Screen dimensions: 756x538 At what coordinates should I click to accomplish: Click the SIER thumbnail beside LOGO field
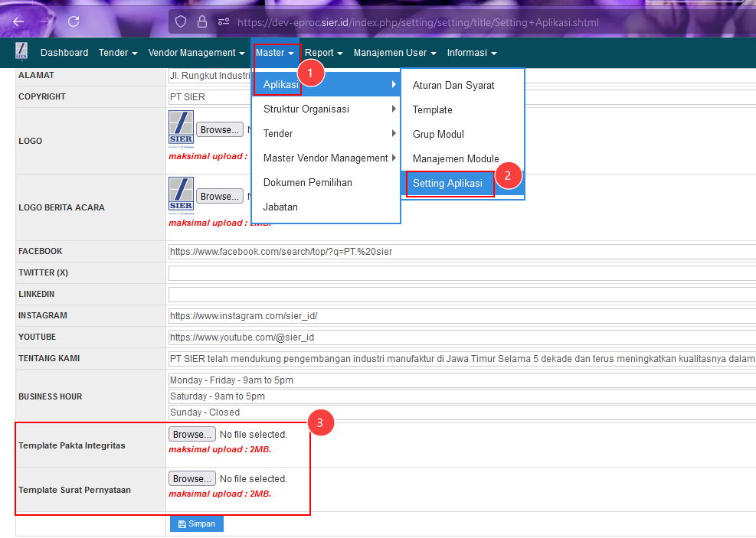coord(181,128)
